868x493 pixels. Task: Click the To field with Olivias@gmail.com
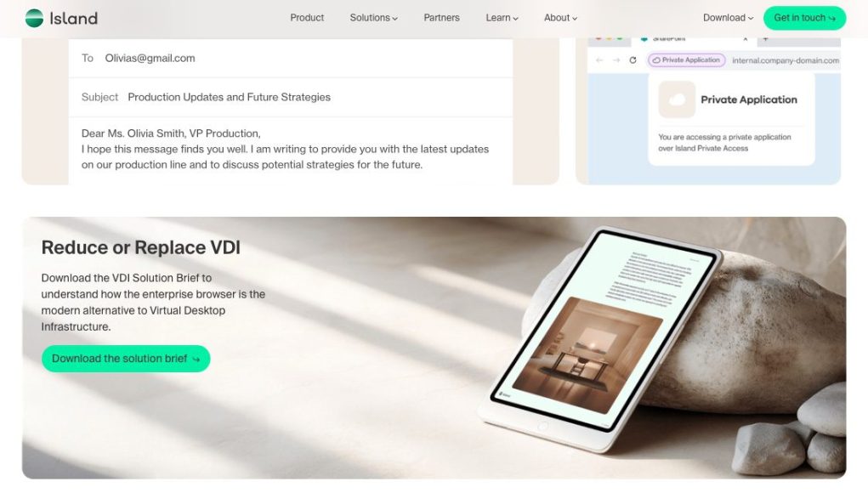click(291, 58)
